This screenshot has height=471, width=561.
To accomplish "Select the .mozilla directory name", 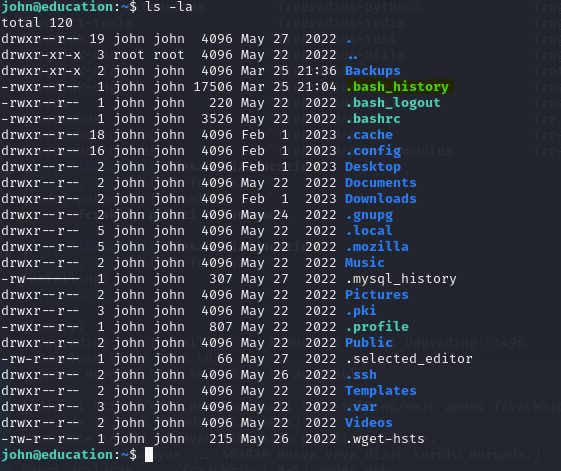I will tap(377, 247).
